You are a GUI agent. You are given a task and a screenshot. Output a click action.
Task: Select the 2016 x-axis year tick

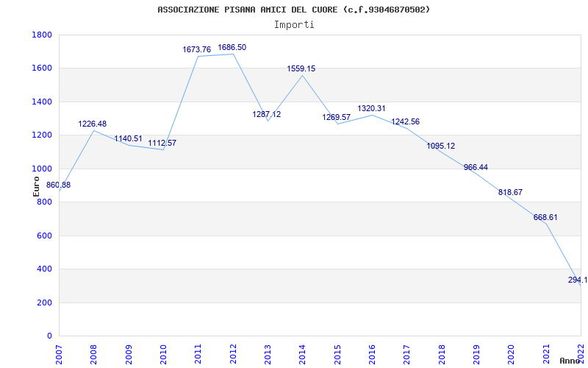(372, 354)
